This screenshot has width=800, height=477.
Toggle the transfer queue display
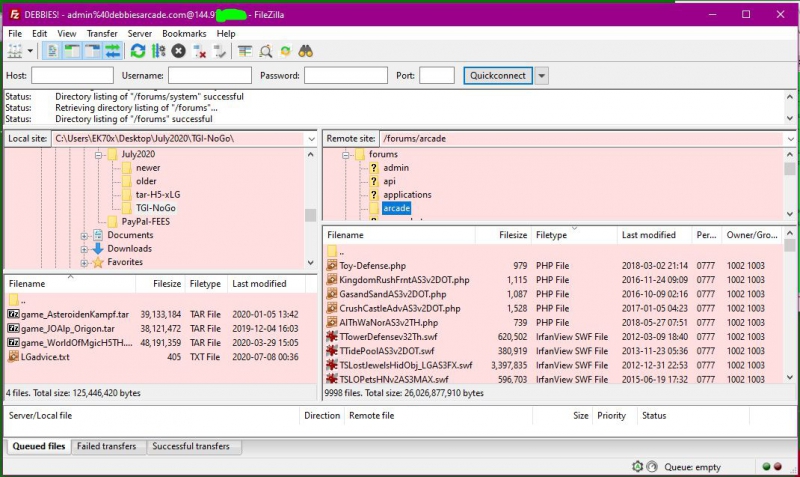pyautogui.click(x=112, y=51)
